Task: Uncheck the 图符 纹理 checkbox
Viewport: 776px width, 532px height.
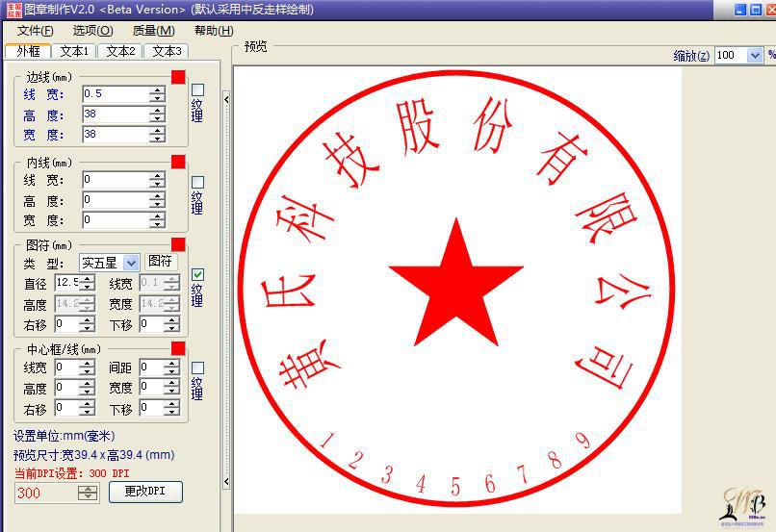Action: point(197,274)
